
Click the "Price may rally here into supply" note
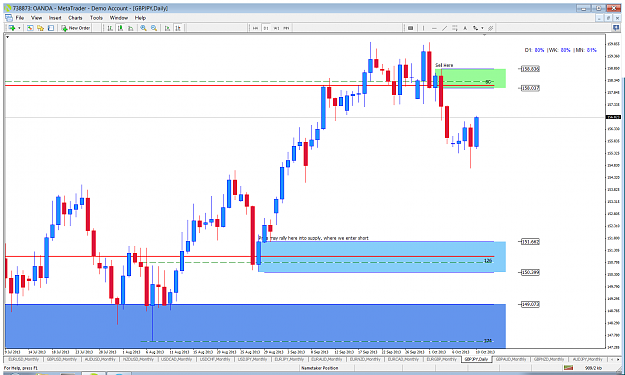click(313, 238)
